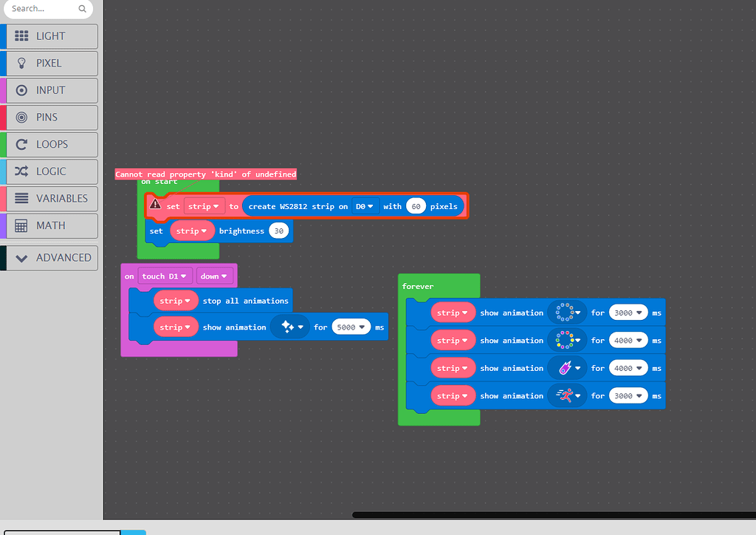Image resolution: width=756 pixels, height=535 pixels.
Task: Open the PINS blocks category
Action: coord(52,117)
